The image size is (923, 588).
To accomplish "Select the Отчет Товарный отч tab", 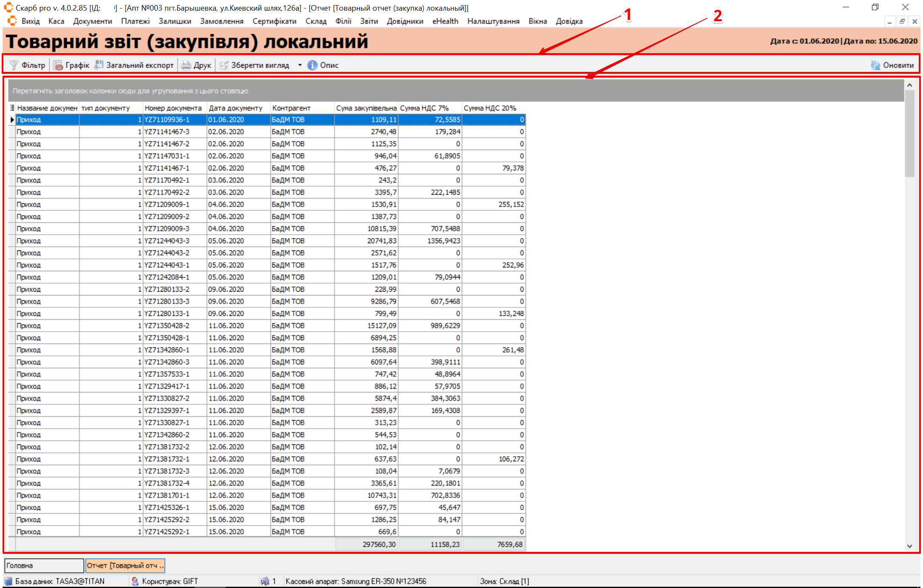I will click(125, 565).
